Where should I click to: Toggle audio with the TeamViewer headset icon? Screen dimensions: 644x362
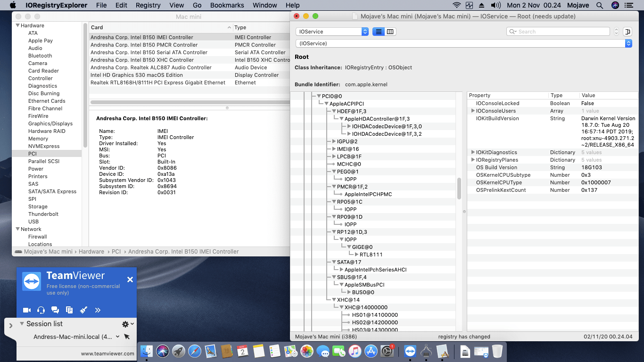click(x=41, y=310)
